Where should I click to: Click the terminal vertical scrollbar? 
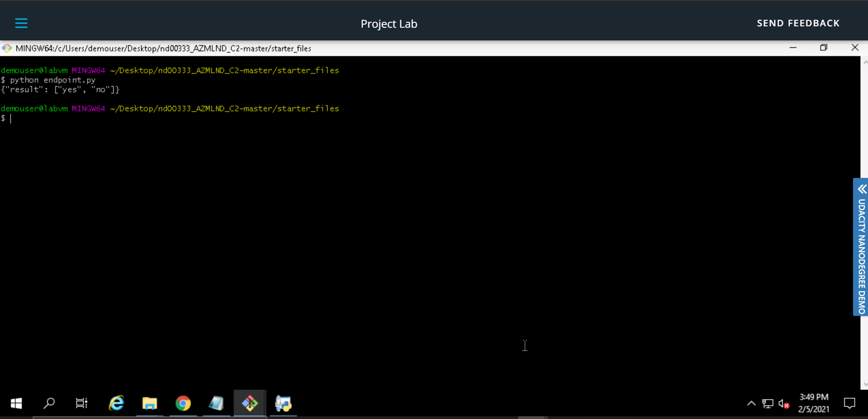coord(864,222)
